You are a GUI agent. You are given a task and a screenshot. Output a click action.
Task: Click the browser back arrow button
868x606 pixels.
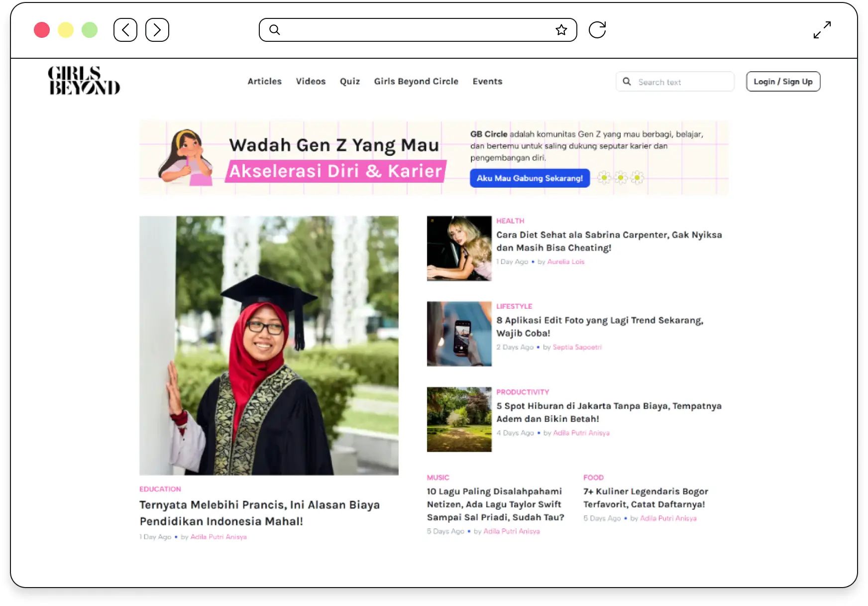pyautogui.click(x=125, y=30)
